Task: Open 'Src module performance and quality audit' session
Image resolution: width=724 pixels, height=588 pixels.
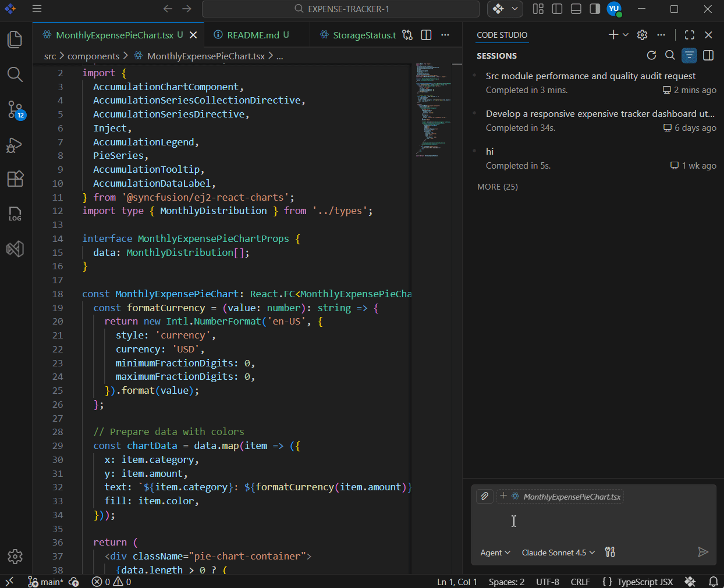Action: [593, 83]
